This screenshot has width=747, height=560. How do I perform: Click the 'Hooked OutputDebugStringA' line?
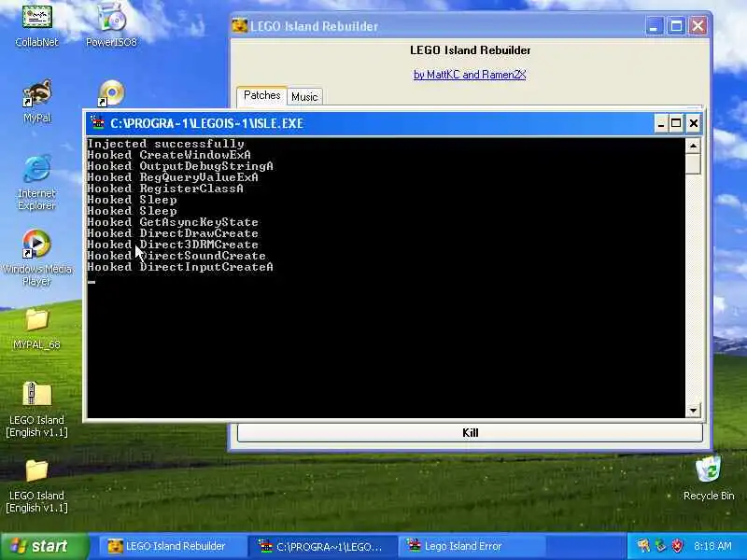(180, 166)
